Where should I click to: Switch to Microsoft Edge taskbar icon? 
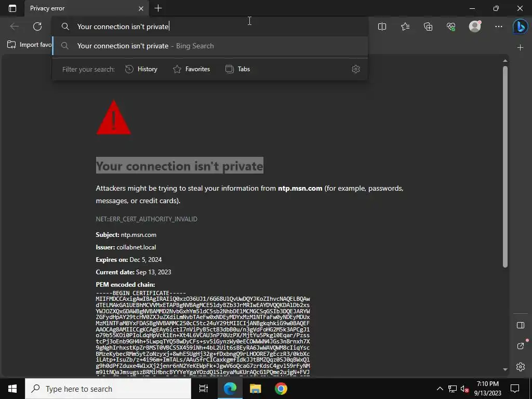click(x=230, y=389)
